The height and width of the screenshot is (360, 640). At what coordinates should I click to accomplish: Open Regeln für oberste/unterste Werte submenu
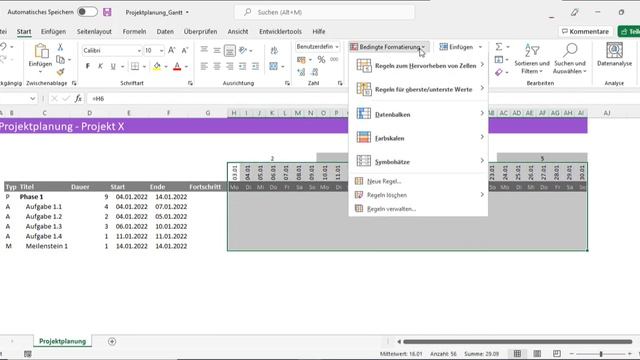click(419, 89)
